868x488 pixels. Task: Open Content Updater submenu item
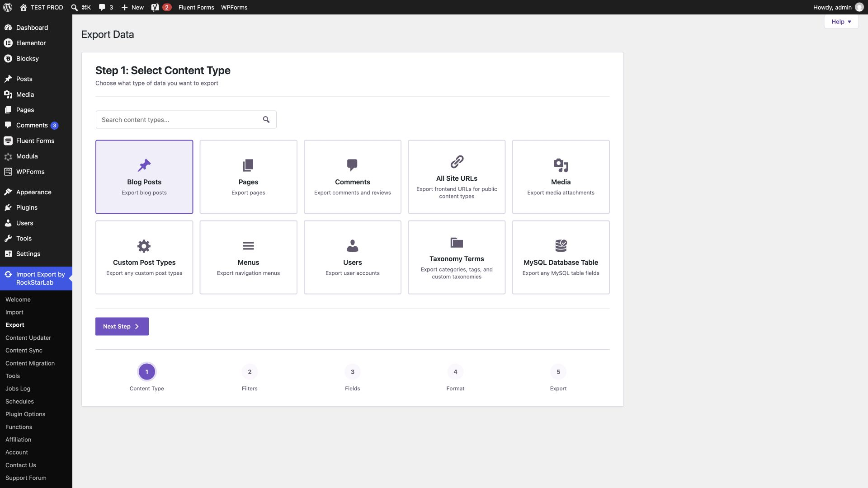pos(28,338)
